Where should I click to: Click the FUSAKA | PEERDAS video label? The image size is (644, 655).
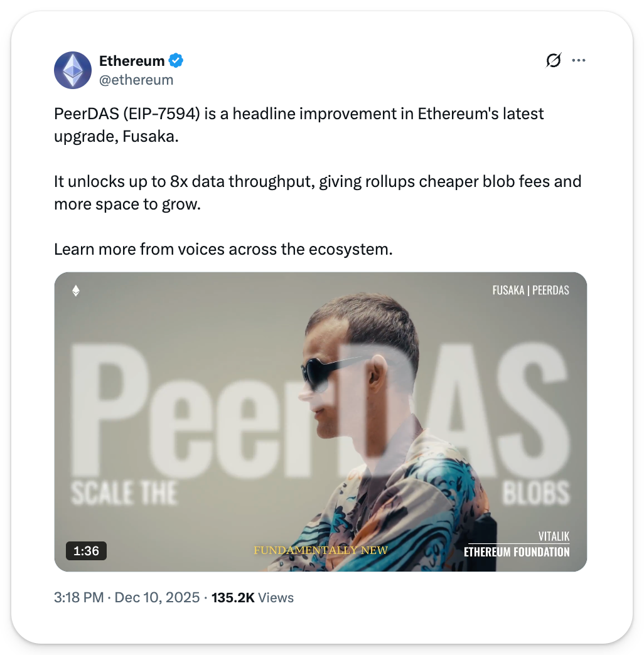[530, 290]
